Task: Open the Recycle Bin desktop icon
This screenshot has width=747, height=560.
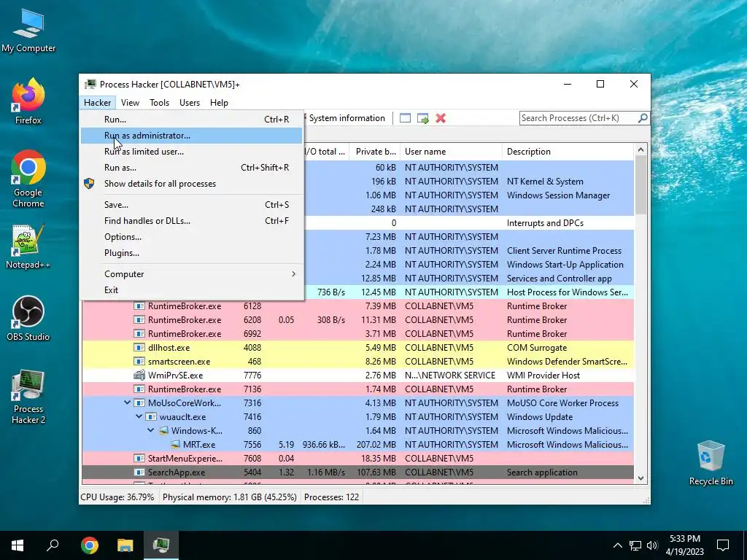Action: (711, 463)
